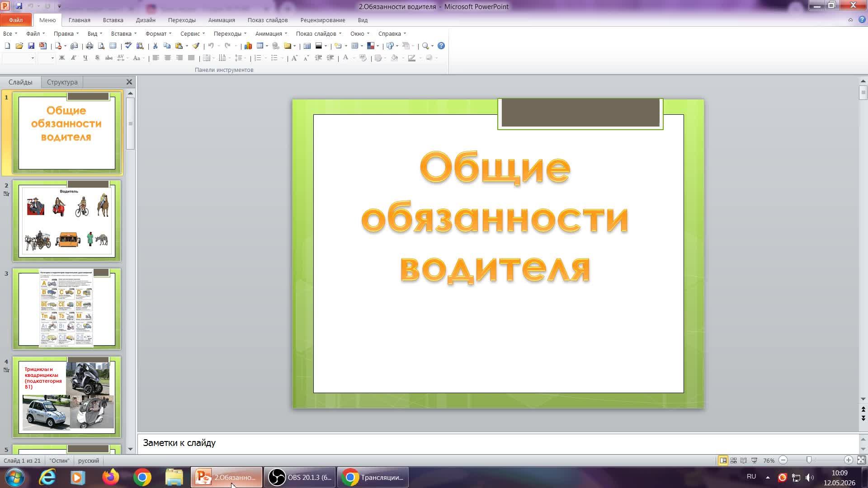Apply strikethrough with the abc button
This screenshot has height=488, width=868.
[108, 58]
